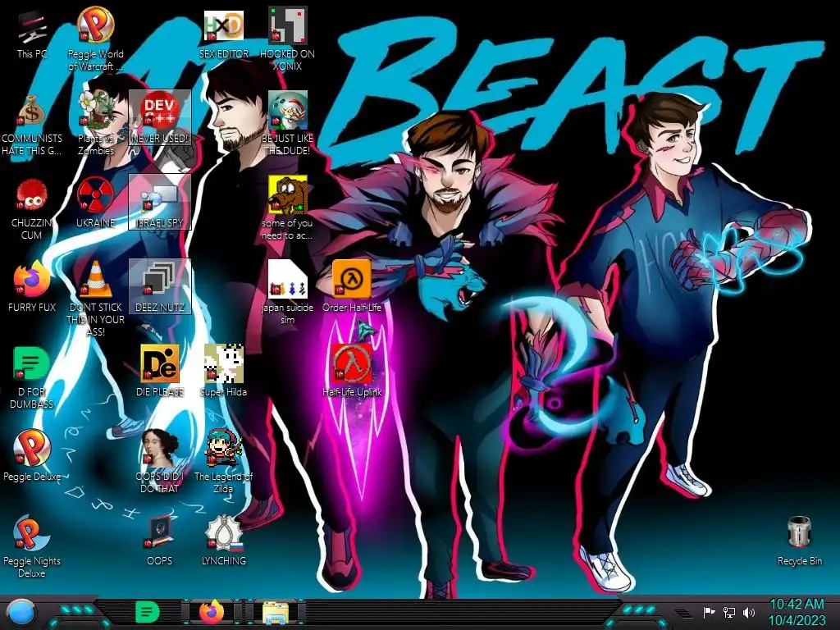Click the blue Start orb
The image size is (840, 630).
[22, 613]
